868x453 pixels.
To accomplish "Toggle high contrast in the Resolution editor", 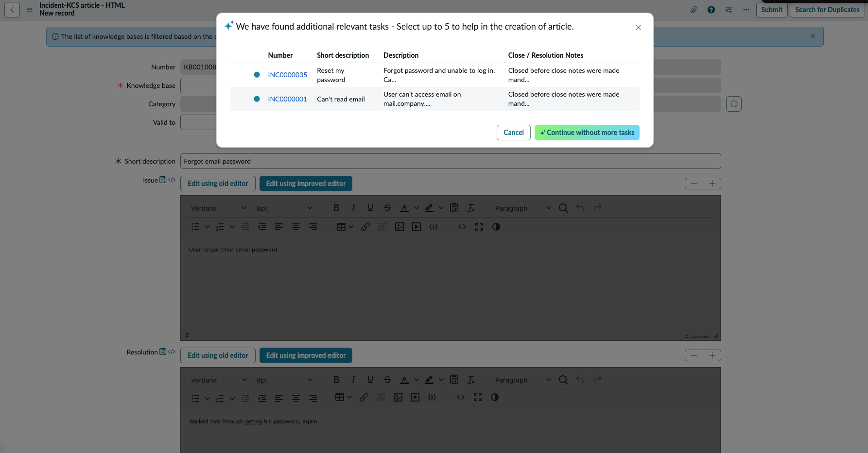I will click(x=495, y=397).
